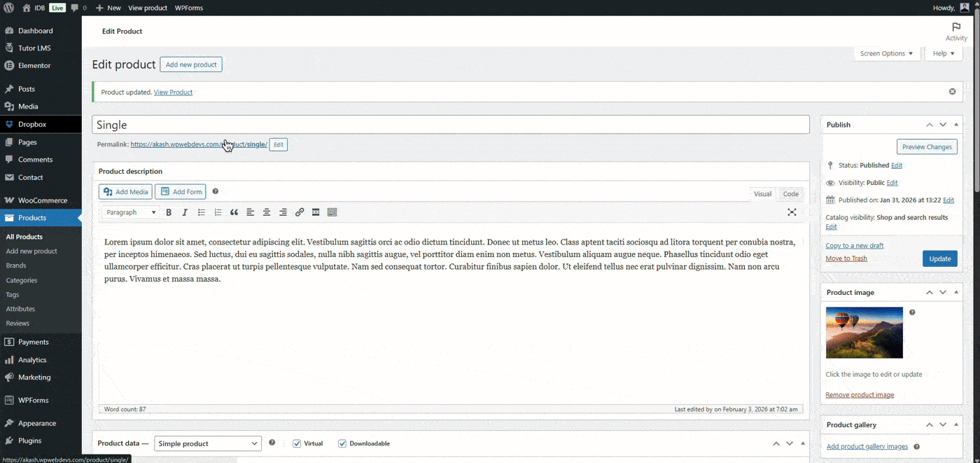Click the product image thumbnail
This screenshot has width=980, height=463.
[864, 333]
